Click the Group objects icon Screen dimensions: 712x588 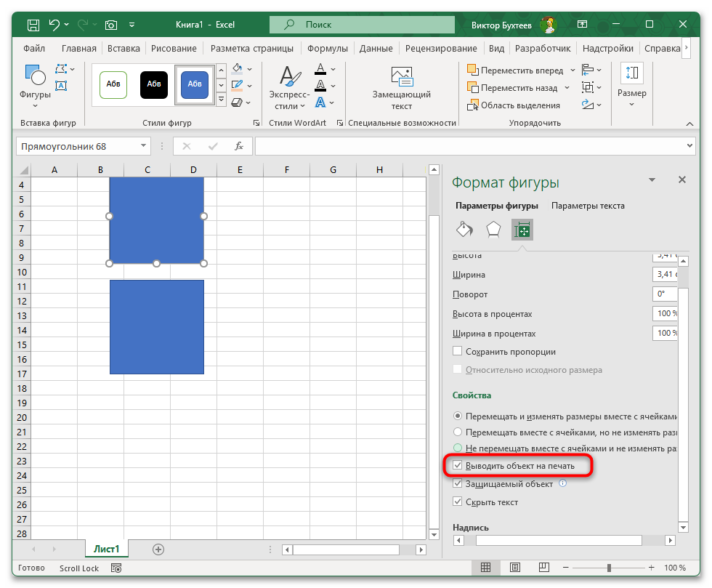point(588,86)
